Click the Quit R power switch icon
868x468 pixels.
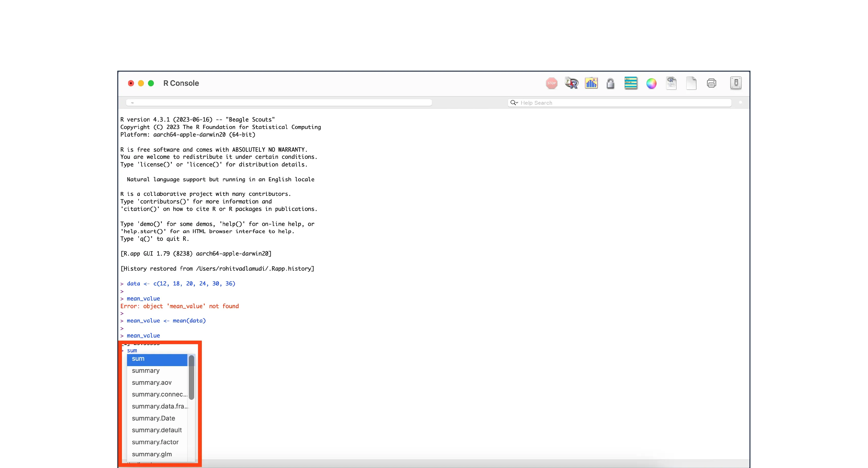click(x=736, y=83)
